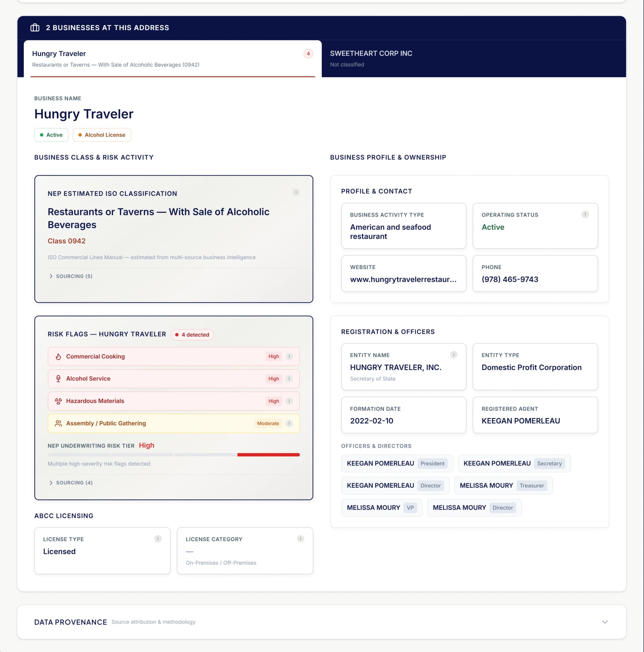Click the Domestic Profit Corporation entity type
The width and height of the screenshot is (644, 652).
[x=531, y=367]
